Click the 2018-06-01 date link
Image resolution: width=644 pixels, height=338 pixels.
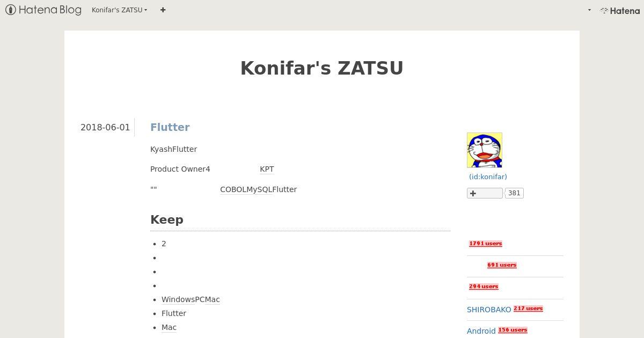click(x=105, y=127)
